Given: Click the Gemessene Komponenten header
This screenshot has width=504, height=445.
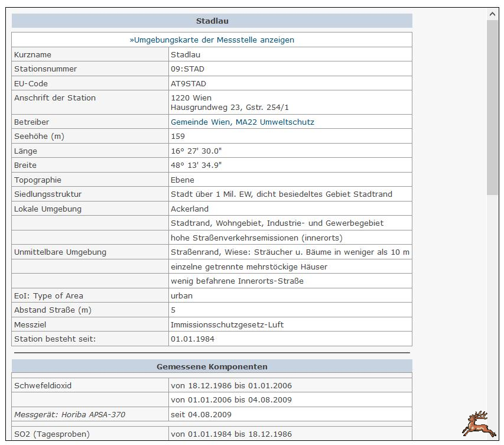Looking at the screenshot, I should [x=212, y=366].
